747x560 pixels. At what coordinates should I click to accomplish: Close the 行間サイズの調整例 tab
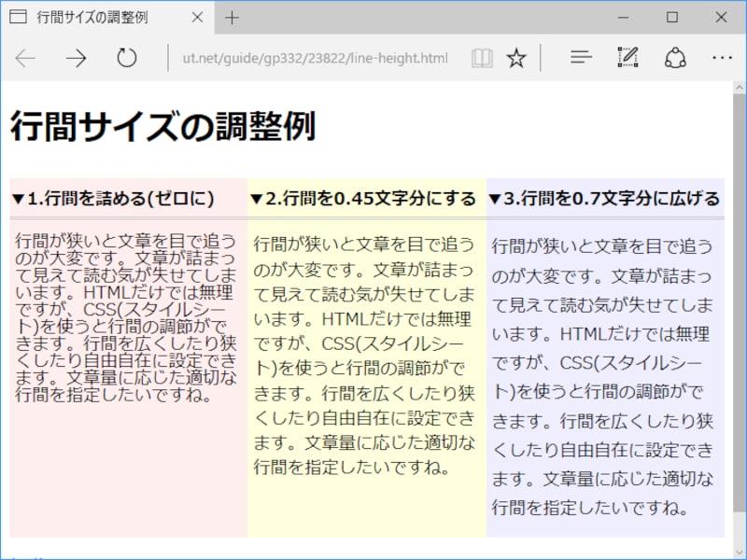(196, 17)
